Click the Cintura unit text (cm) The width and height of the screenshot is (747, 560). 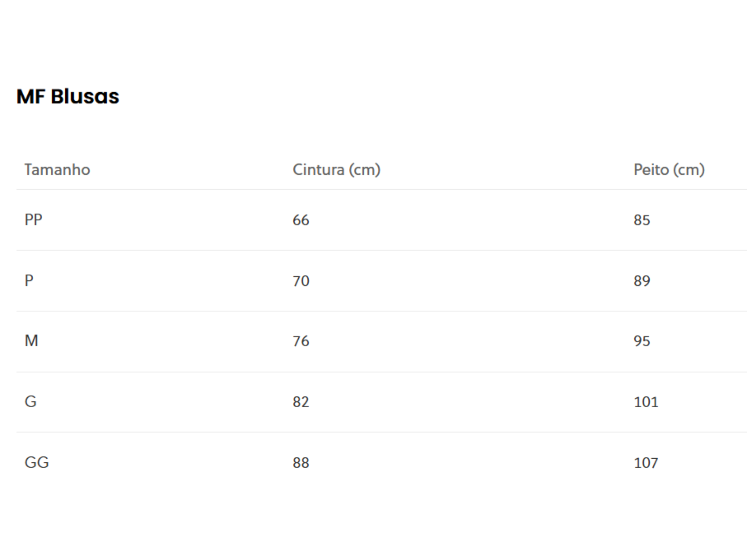(364, 170)
